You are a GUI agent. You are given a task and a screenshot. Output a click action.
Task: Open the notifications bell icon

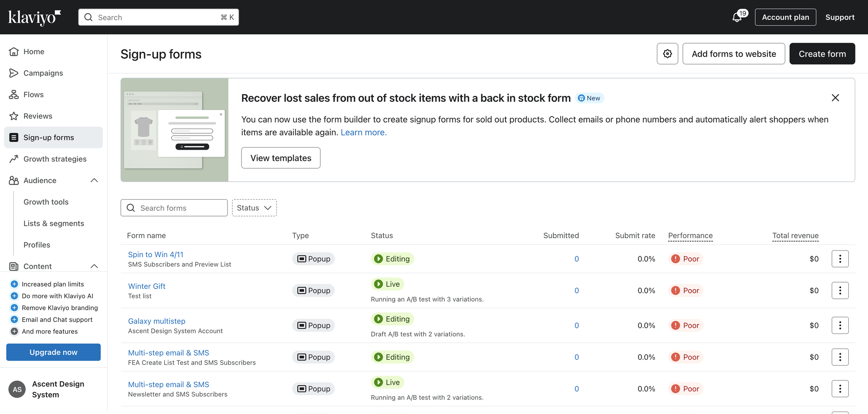click(737, 17)
